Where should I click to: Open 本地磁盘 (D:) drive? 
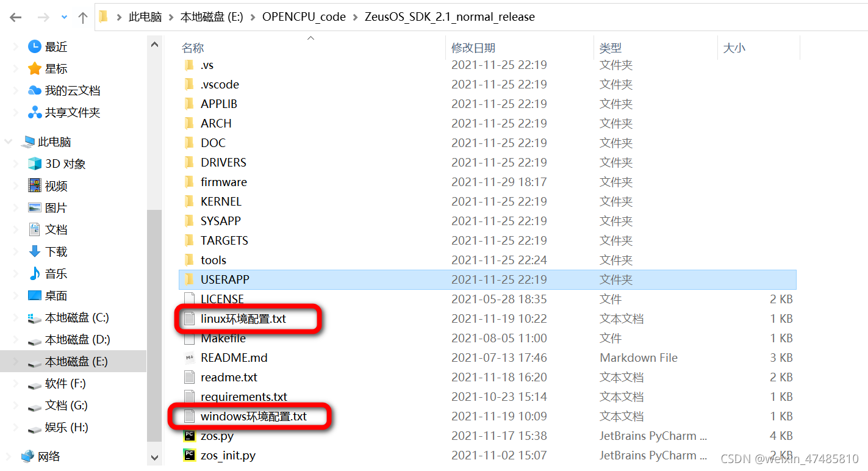coord(77,340)
